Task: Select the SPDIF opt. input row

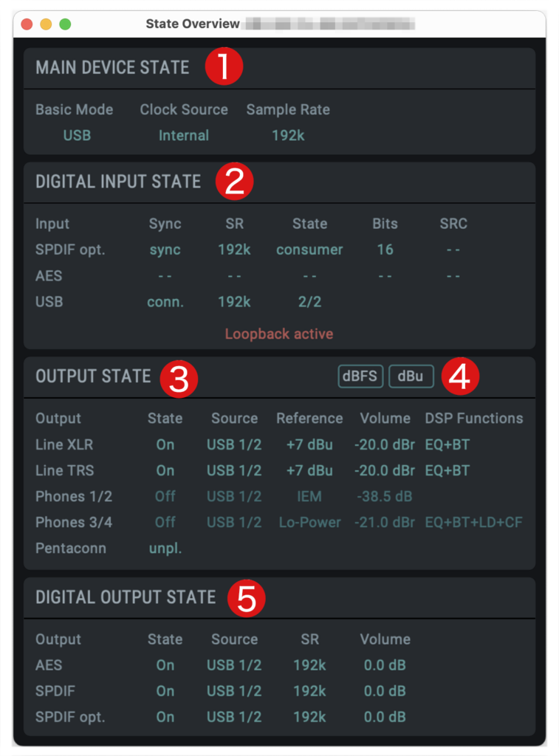Action: click(72, 250)
